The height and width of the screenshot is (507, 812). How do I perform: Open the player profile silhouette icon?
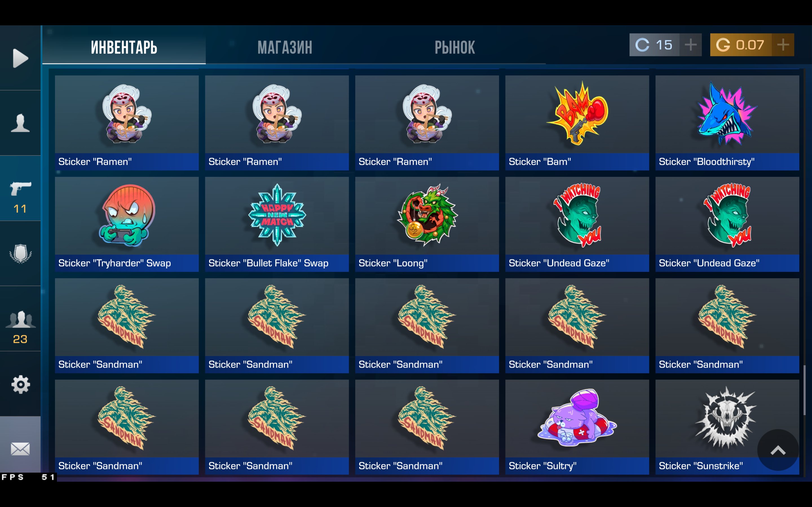[21, 123]
